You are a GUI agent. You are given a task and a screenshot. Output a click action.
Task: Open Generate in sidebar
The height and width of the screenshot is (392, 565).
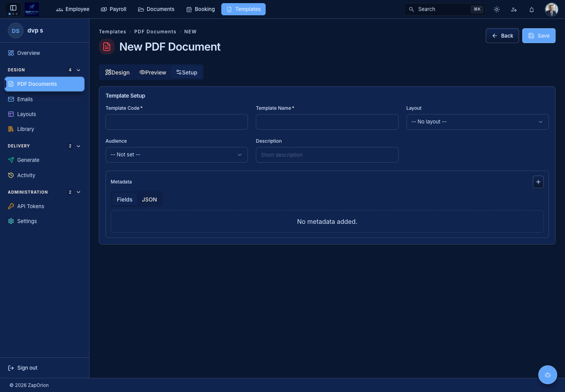pos(44,160)
